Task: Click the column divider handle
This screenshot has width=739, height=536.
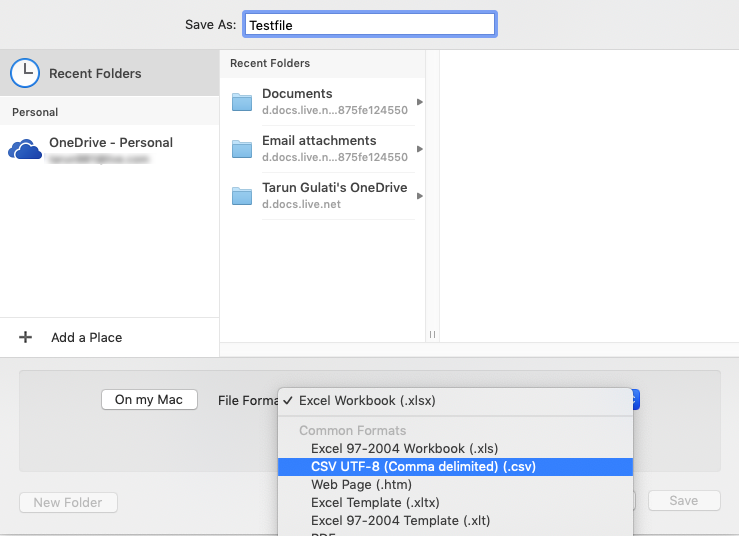Action: (432, 334)
